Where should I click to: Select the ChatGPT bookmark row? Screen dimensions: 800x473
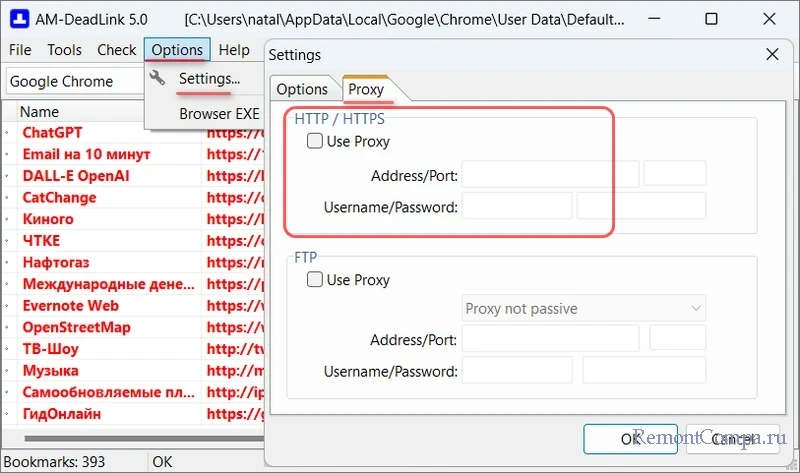[x=52, y=132]
